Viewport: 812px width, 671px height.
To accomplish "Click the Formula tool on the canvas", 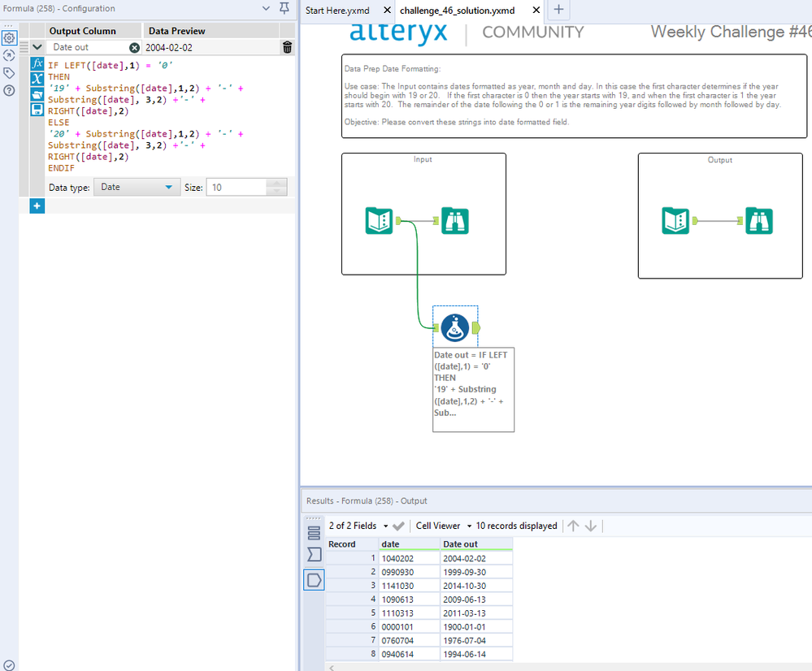I will (x=455, y=327).
